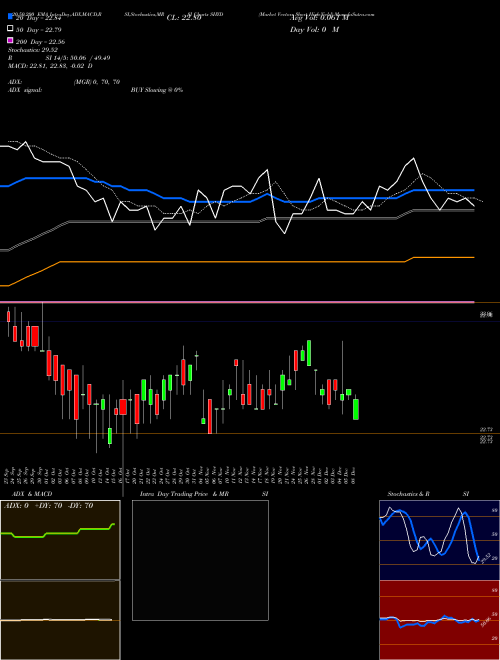This screenshot has height=660, width=500.
Task: Click the blue RSI line in red panel
Action: (429, 621)
